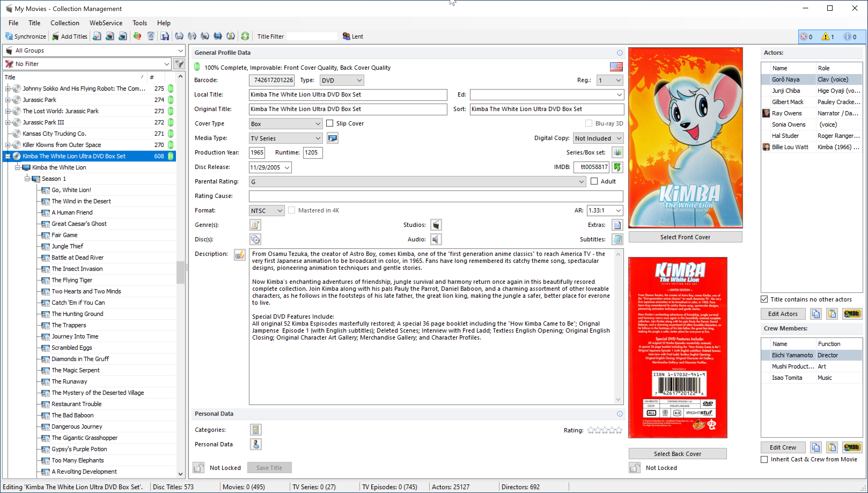Image resolution: width=868 pixels, height=493 pixels.
Task: Click the Kimba front cover thumbnail
Action: [686, 138]
